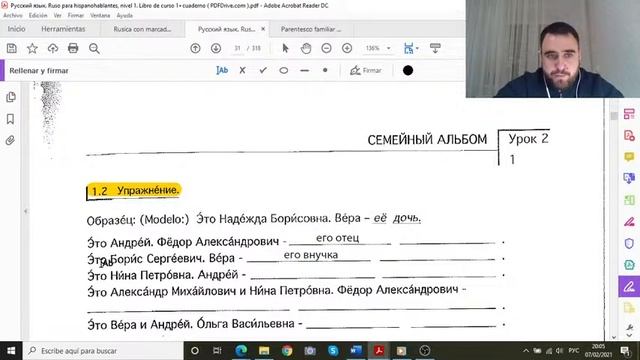Print the document with the printer icon

73,49
